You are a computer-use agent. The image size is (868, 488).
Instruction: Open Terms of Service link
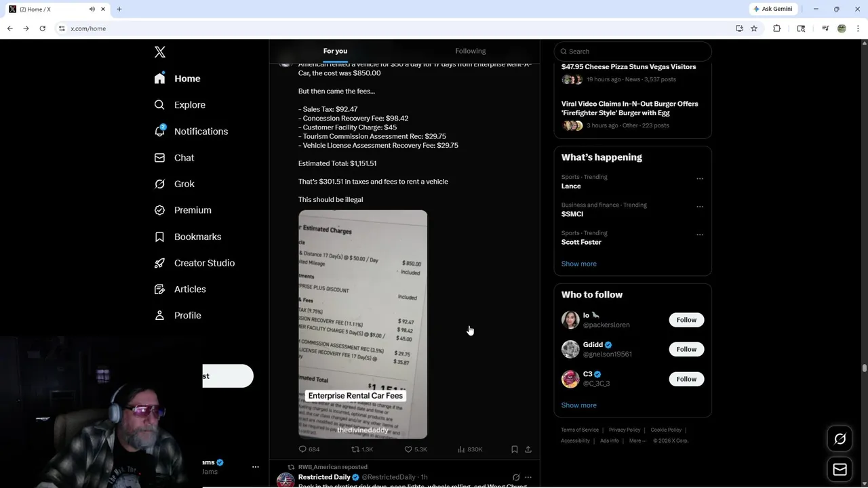[580, 430]
